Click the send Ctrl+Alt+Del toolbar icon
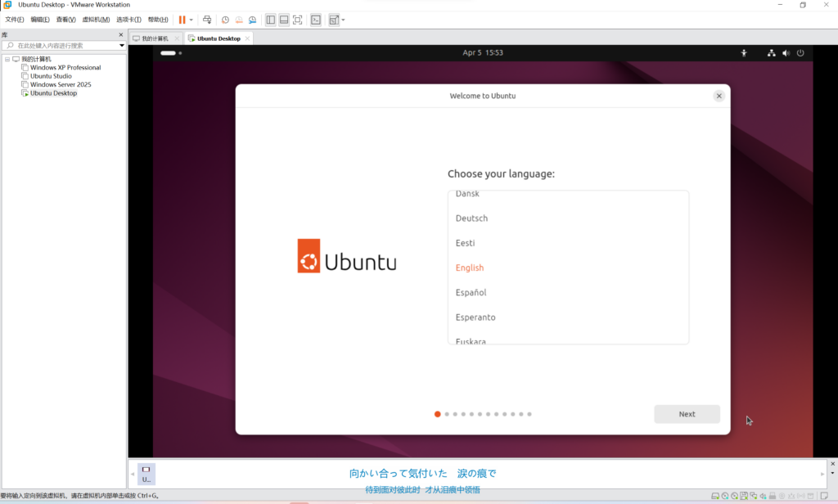 (x=207, y=20)
